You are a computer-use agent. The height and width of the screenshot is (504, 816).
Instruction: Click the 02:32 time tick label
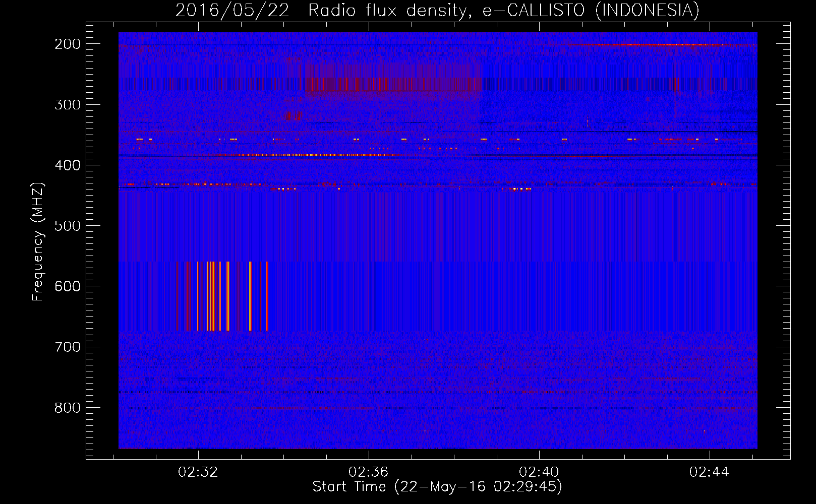198,472
